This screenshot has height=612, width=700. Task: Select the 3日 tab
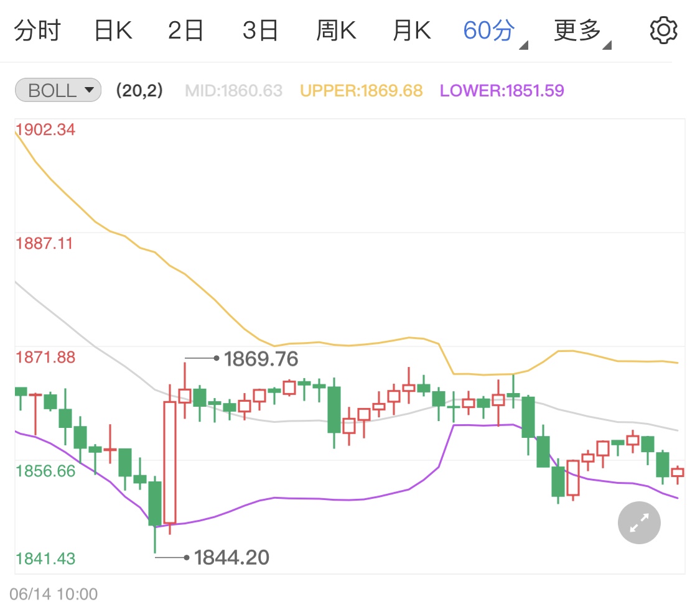pos(260,31)
